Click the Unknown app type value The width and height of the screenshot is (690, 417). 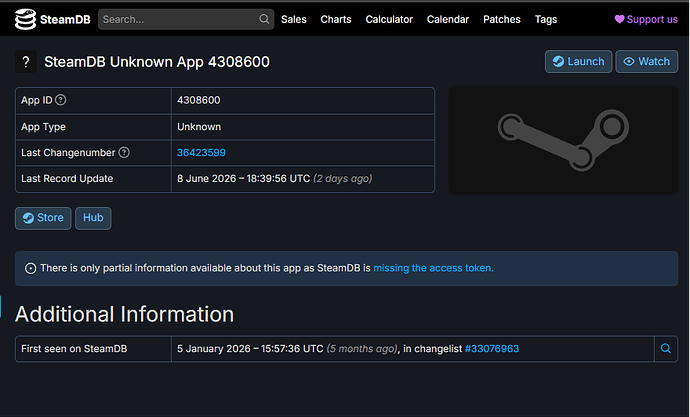pyautogui.click(x=199, y=127)
